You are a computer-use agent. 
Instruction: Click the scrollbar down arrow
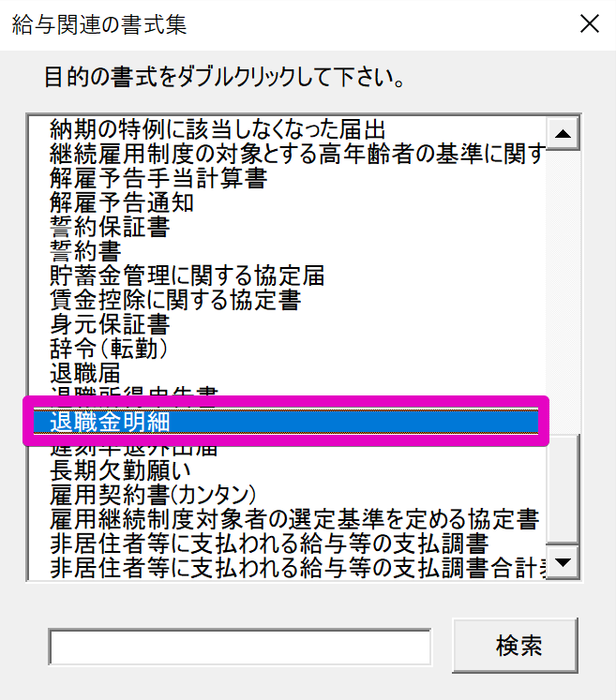coord(563,562)
